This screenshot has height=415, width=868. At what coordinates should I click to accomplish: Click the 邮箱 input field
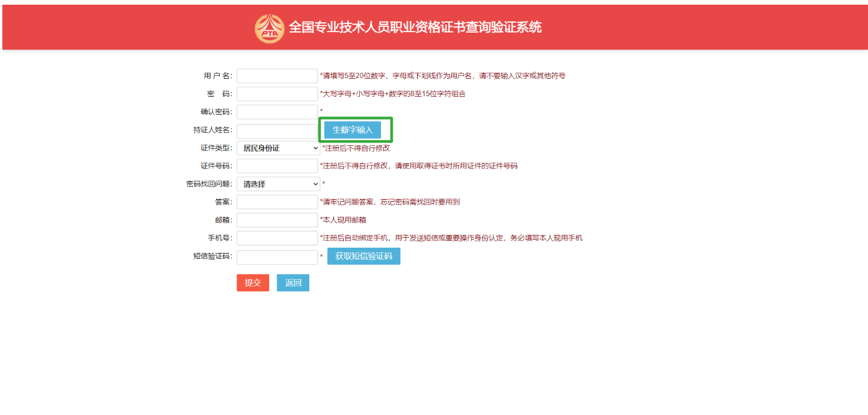[x=277, y=220]
